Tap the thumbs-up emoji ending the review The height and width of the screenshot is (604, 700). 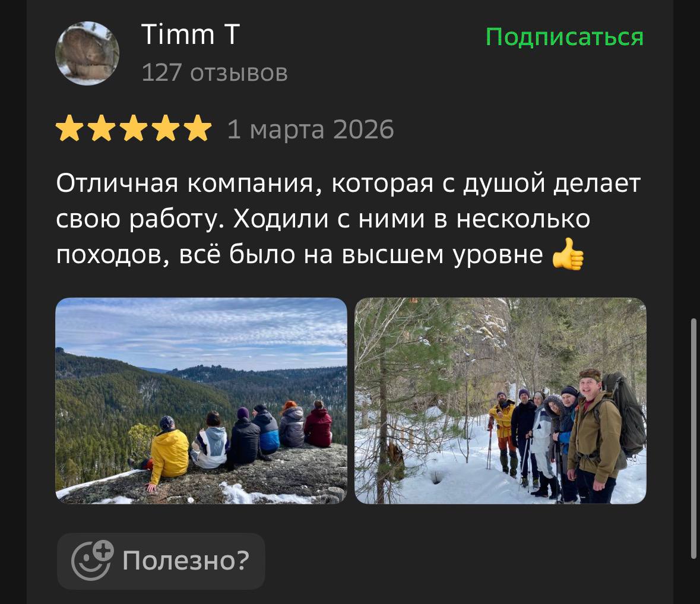[x=568, y=254]
